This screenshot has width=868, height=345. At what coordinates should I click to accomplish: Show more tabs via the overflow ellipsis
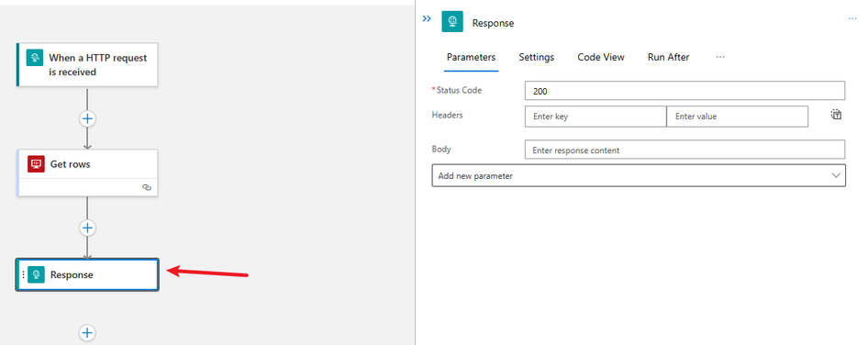(x=719, y=57)
